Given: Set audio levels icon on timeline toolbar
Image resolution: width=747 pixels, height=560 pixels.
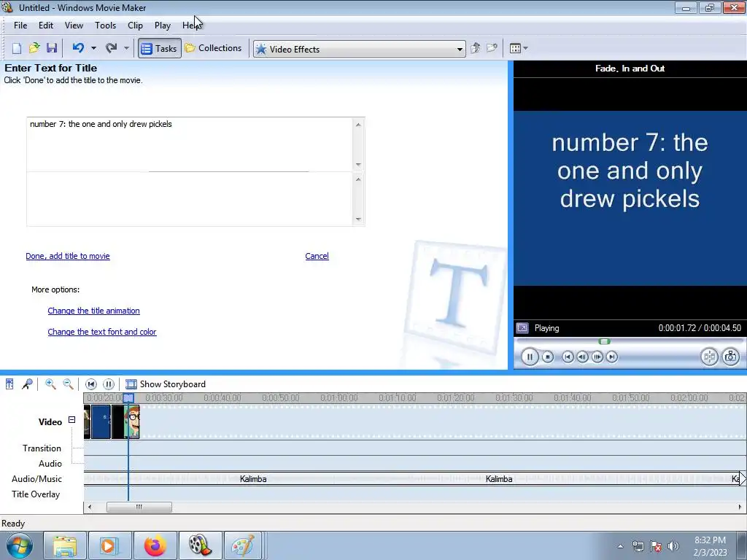Looking at the screenshot, I should tap(9, 384).
